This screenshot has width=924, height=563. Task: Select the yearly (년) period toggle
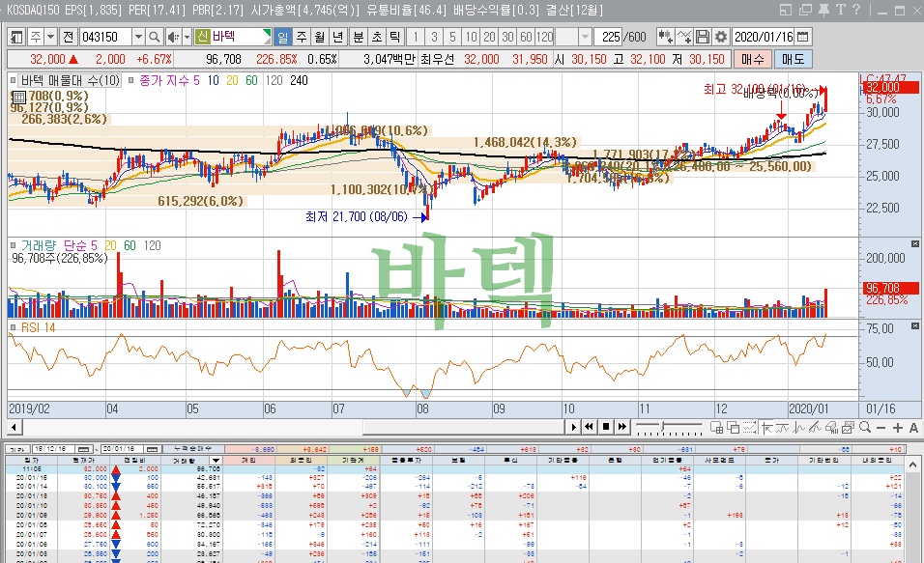point(337,37)
